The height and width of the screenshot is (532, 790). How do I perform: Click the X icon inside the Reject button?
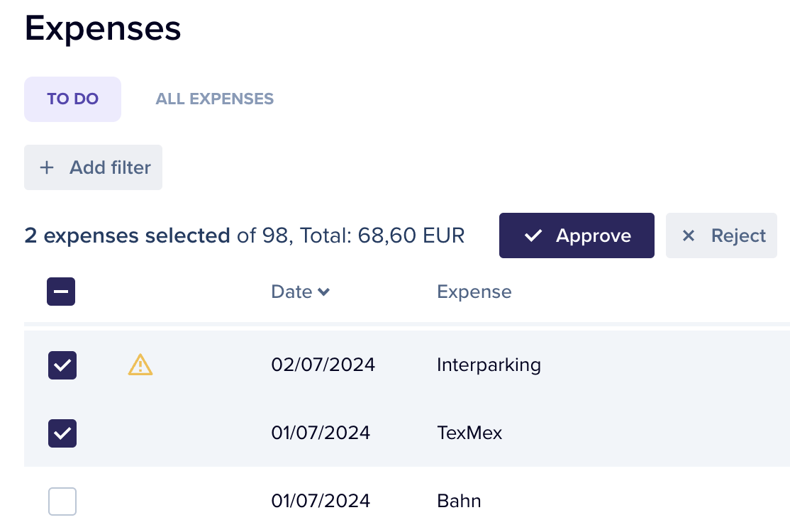point(688,235)
